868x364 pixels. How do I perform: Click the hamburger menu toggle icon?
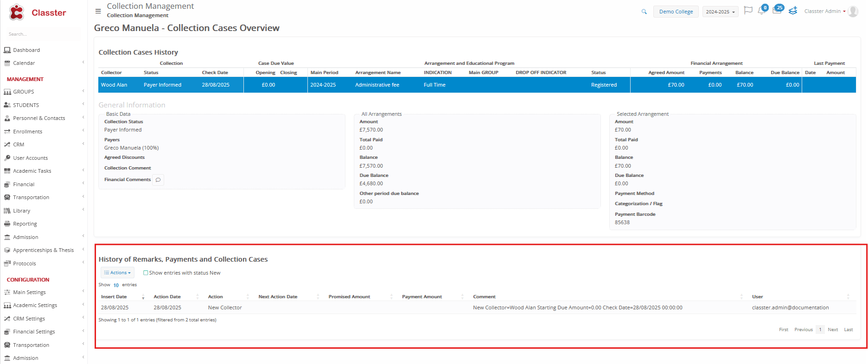[98, 11]
